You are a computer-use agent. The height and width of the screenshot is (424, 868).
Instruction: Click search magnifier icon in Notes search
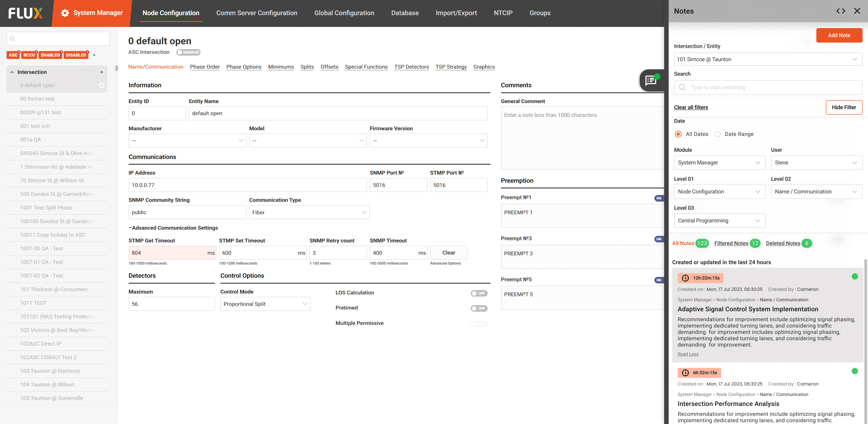click(682, 87)
